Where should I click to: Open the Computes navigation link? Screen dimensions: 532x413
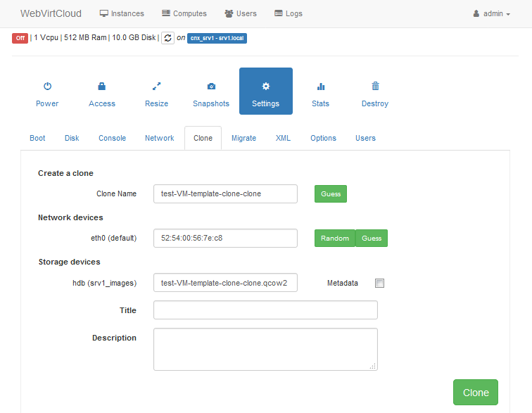pyautogui.click(x=184, y=13)
